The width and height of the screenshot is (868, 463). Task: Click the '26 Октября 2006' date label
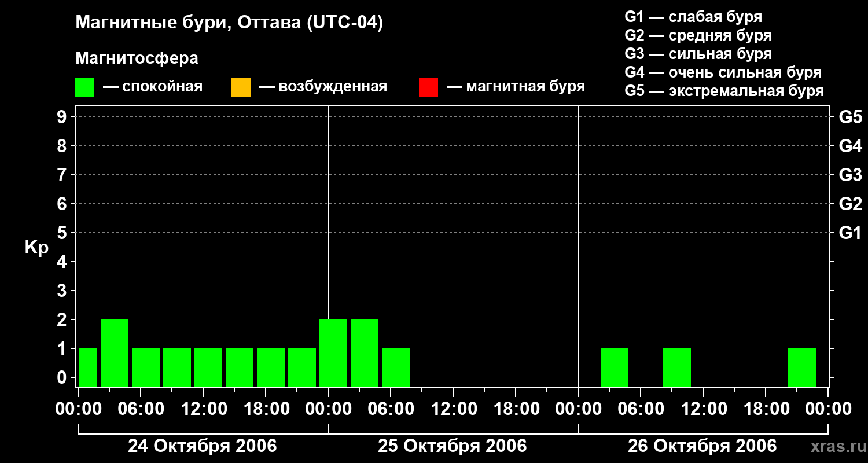(x=703, y=446)
